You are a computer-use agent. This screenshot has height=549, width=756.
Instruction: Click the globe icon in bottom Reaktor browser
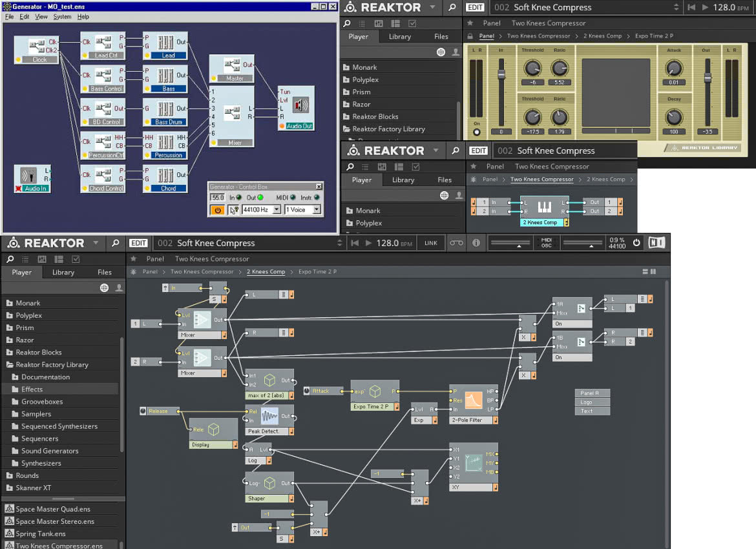104,288
